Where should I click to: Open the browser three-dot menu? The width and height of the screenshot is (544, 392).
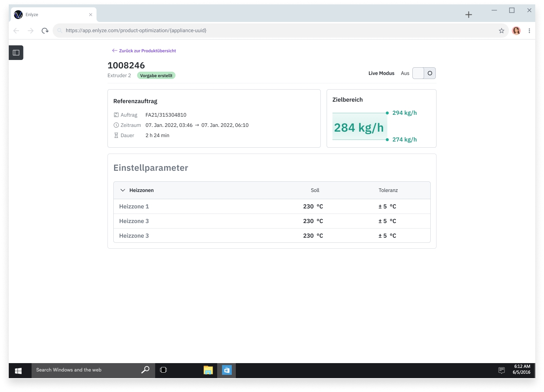pyautogui.click(x=529, y=31)
